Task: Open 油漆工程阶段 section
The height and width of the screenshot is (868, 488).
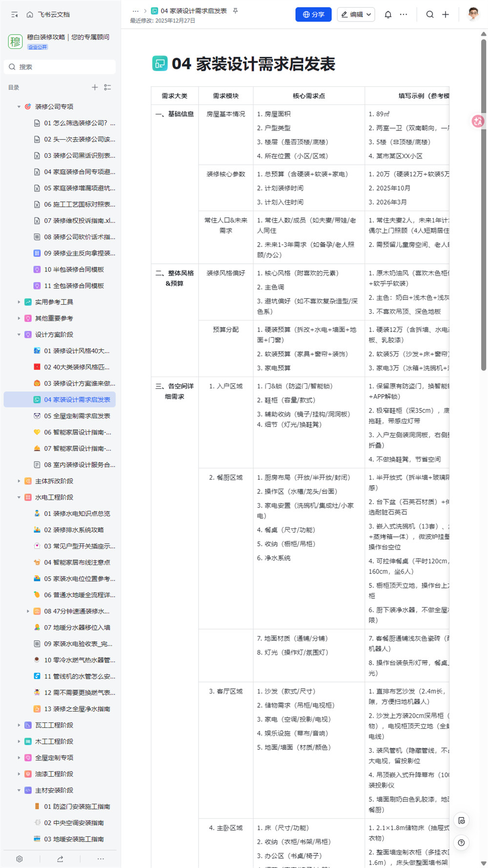Action: tap(54, 774)
